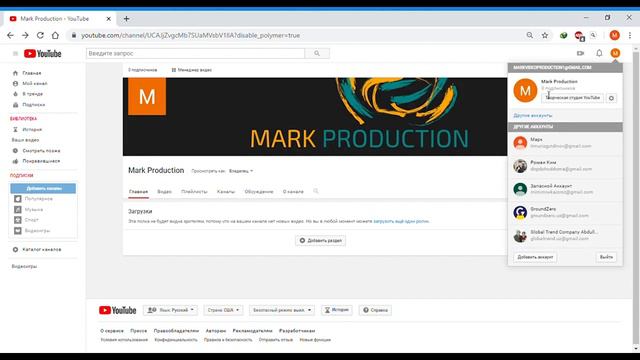
Task: Switch to the Главная channel tab
Action: tap(138, 191)
